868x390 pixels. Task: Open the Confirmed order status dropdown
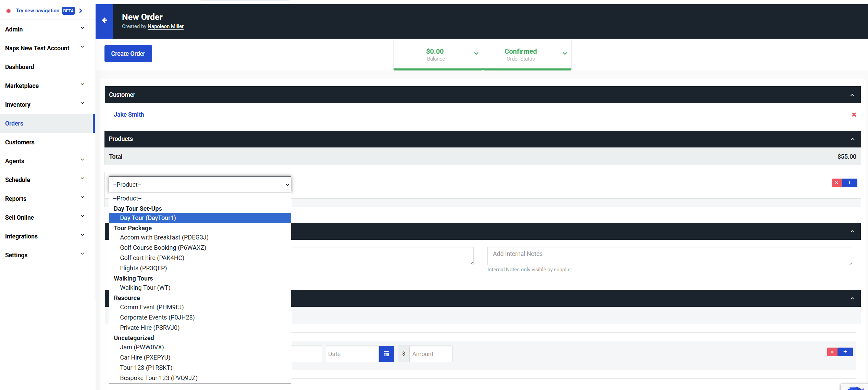tap(565, 53)
